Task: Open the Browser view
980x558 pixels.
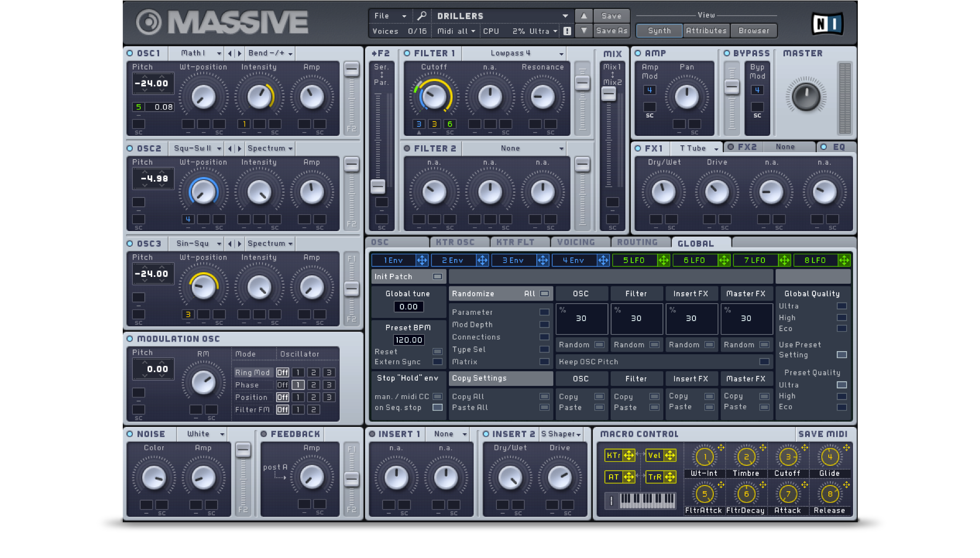Action: click(753, 31)
